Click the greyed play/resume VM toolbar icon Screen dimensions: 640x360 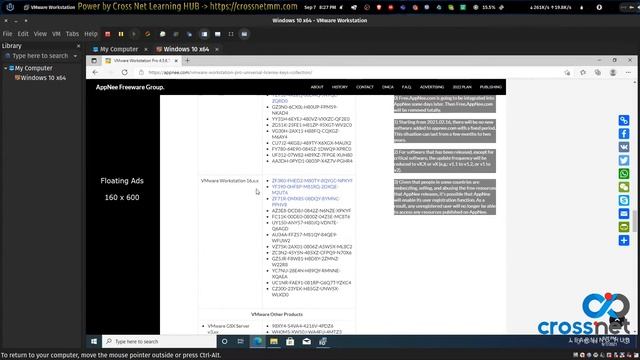coord(134,34)
